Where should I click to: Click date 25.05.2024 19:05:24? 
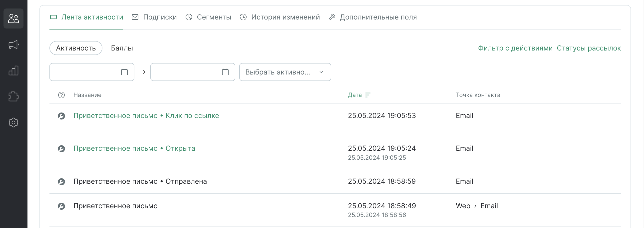[382, 148]
